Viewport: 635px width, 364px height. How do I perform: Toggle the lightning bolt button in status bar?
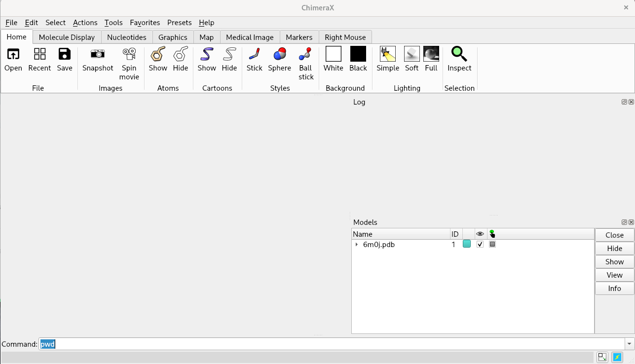click(617, 357)
